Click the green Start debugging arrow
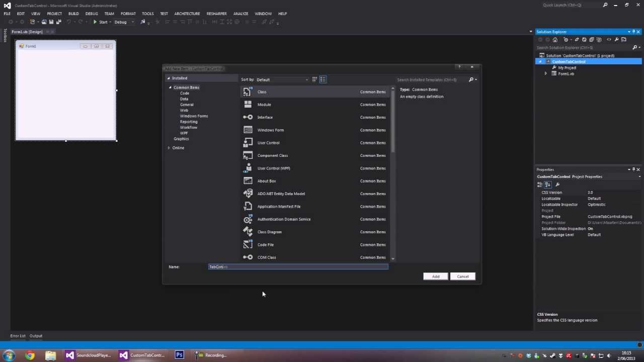This screenshot has height=362, width=644. [95, 22]
